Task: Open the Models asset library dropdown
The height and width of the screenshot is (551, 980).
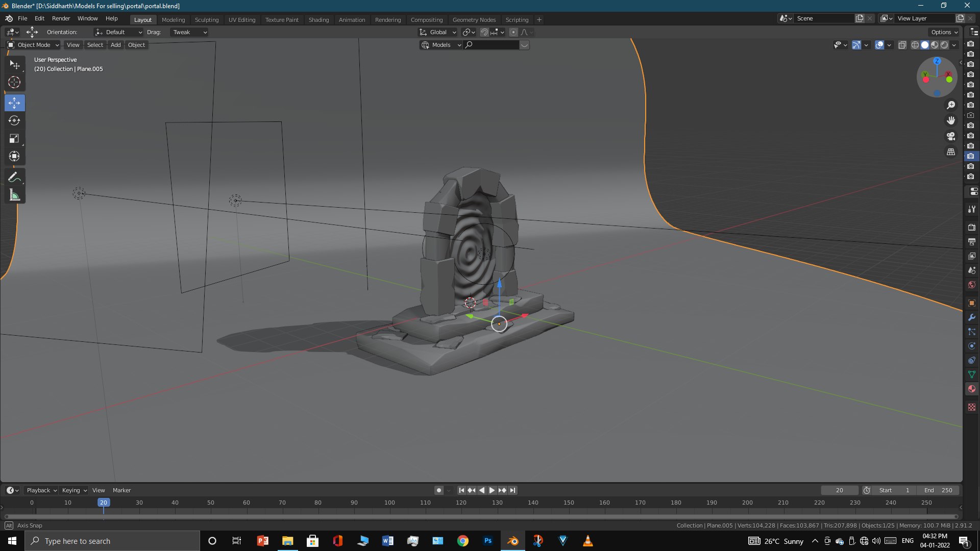Action: point(441,45)
